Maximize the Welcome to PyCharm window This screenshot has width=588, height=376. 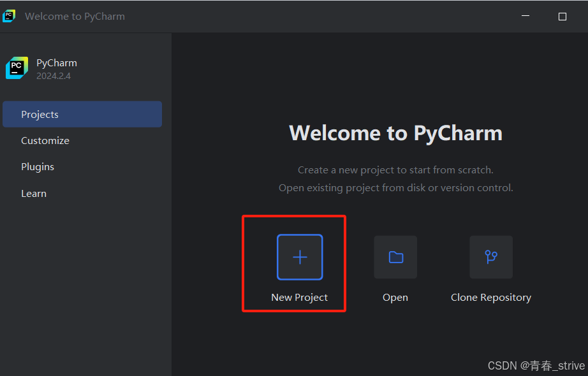pos(562,17)
